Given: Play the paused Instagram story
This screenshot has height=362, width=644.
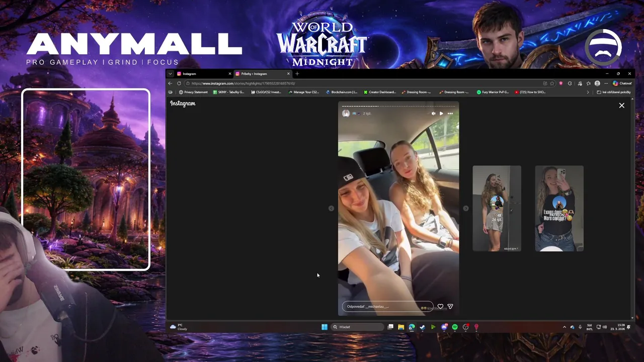Looking at the screenshot, I should click(441, 113).
